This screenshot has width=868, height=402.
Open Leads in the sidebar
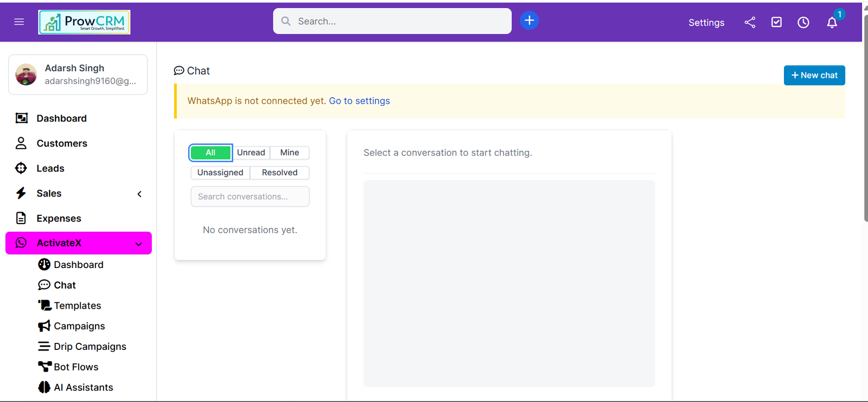pos(50,168)
